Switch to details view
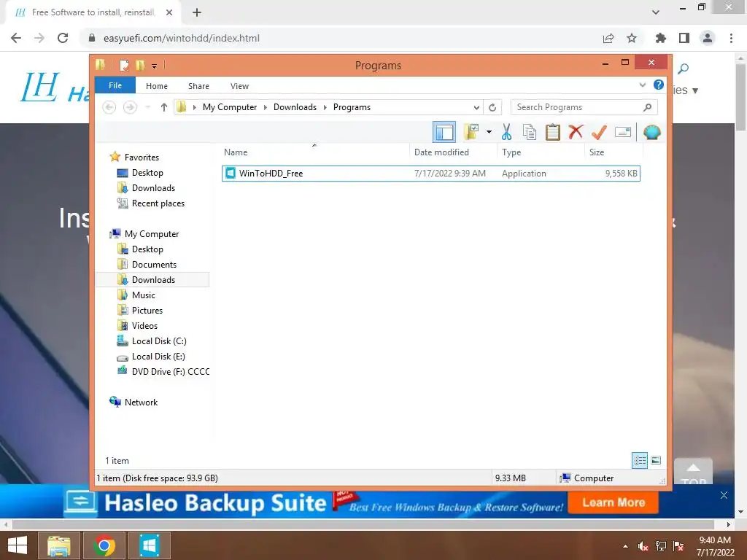Screen dimensions: 747x560 pyautogui.click(x=640, y=460)
